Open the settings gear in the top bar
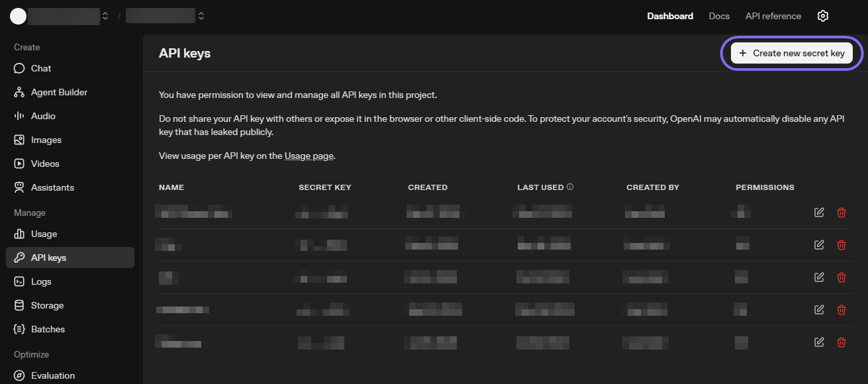This screenshot has height=384, width=868. point(822,15)
